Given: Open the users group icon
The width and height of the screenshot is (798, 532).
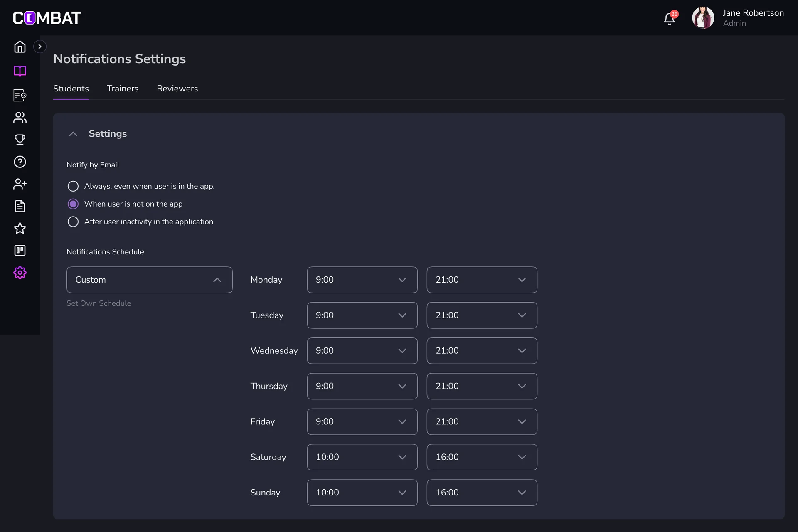Looking at the screenshot, I should click(20, 118).
